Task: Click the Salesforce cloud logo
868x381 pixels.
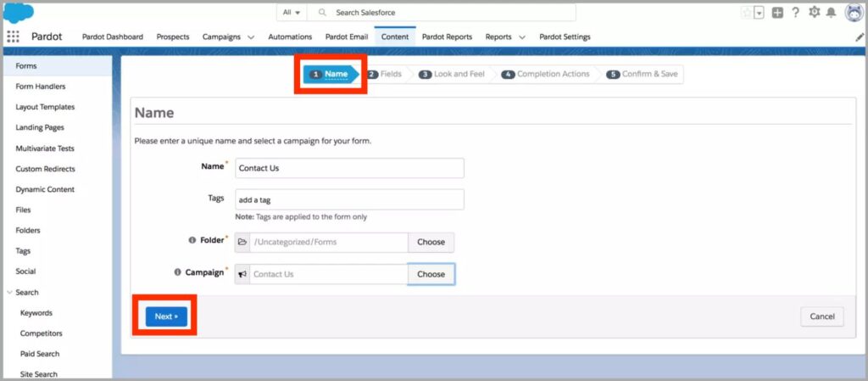Action: 19,12
